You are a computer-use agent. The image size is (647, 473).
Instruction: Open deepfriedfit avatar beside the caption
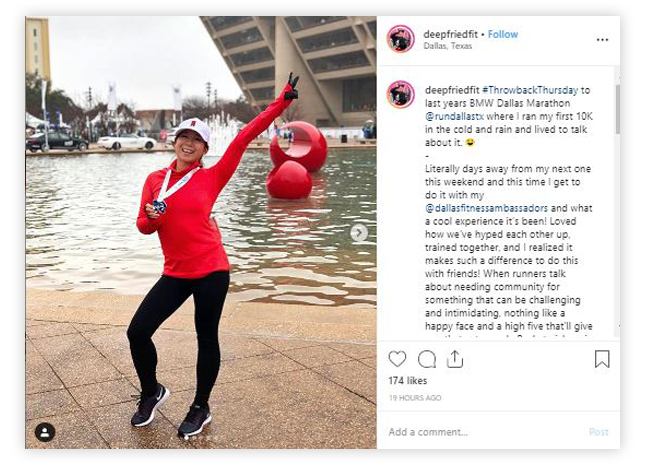400,94
